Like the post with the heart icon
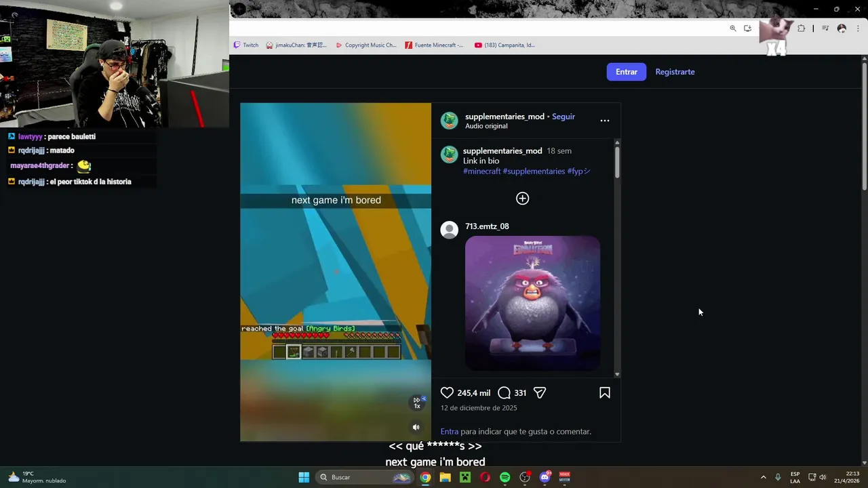868x488 pixels. pyautogui.click(x=447, y=392)
